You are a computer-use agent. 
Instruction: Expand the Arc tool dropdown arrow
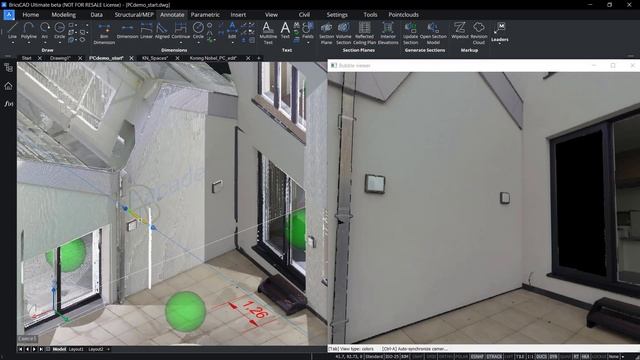click(44, 42)
